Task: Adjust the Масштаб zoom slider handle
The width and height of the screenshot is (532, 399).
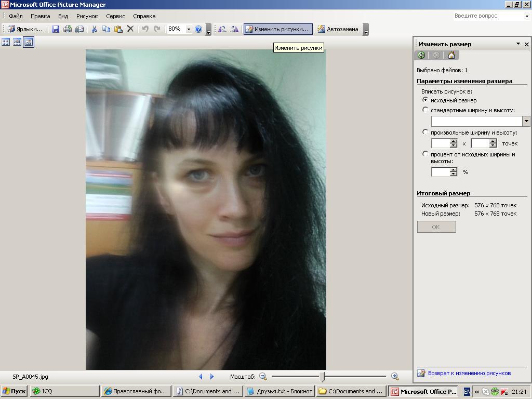Action: [323, 376]
